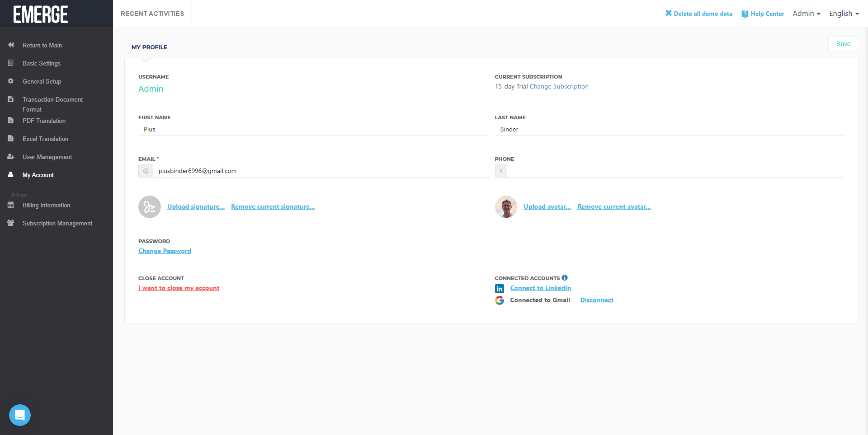Click the General Setup gear icon
Viewport: 868px width, 435px height.
11,81
